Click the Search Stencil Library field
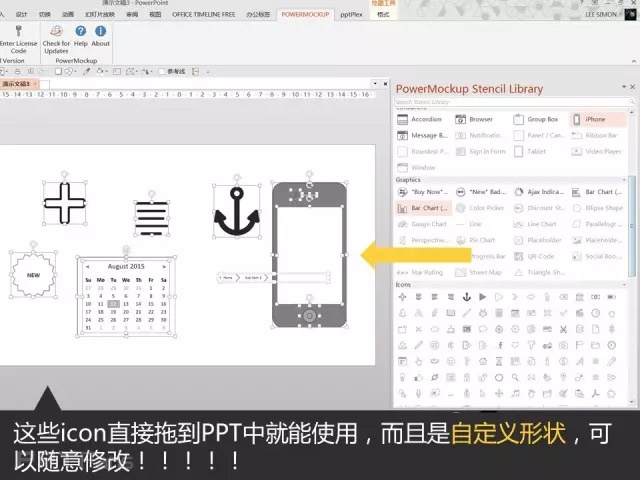Viewport: 640px width, 480px height. [505, 103]
